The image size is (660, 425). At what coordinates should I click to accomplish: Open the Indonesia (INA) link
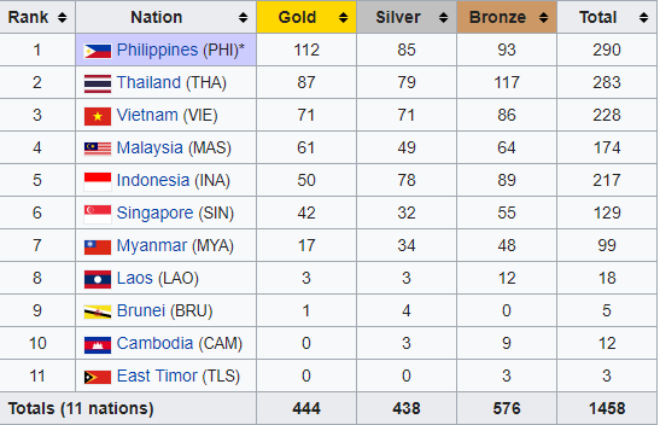coord(153,180)
